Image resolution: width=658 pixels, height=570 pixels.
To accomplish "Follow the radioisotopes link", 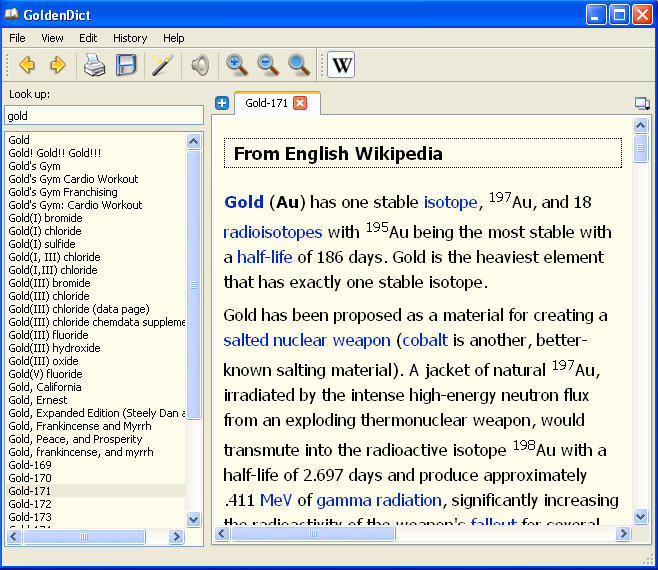I will click(273, 232).
